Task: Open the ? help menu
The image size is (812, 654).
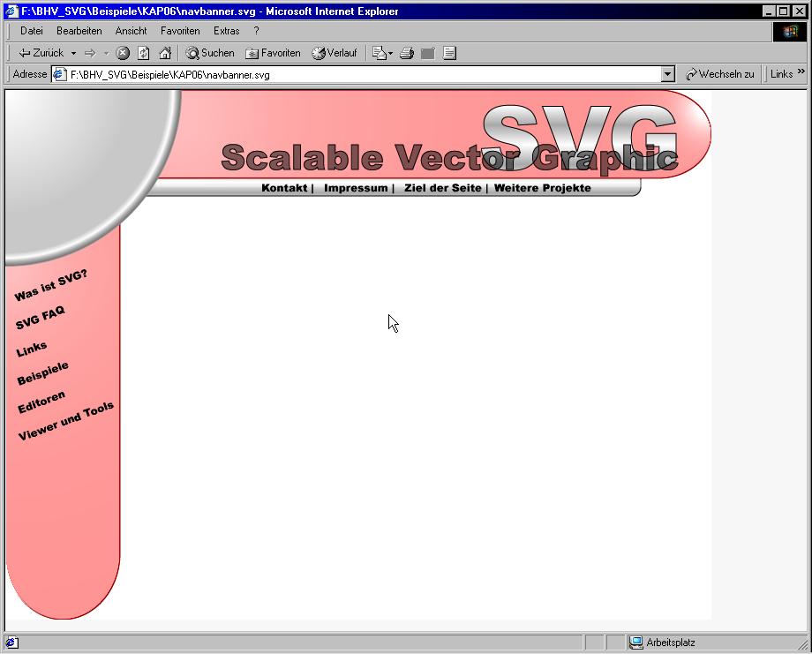Action: click(x=256, y=31)
